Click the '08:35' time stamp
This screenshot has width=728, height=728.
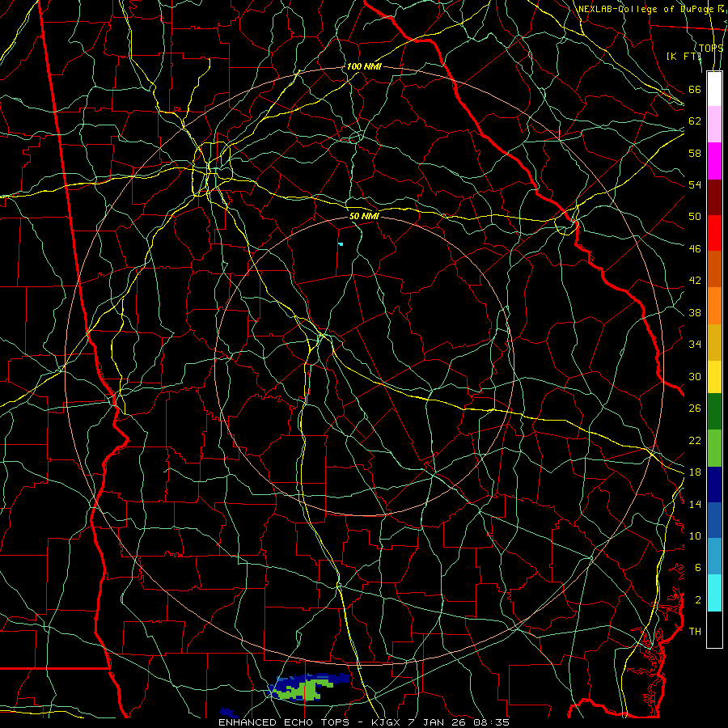491,722
